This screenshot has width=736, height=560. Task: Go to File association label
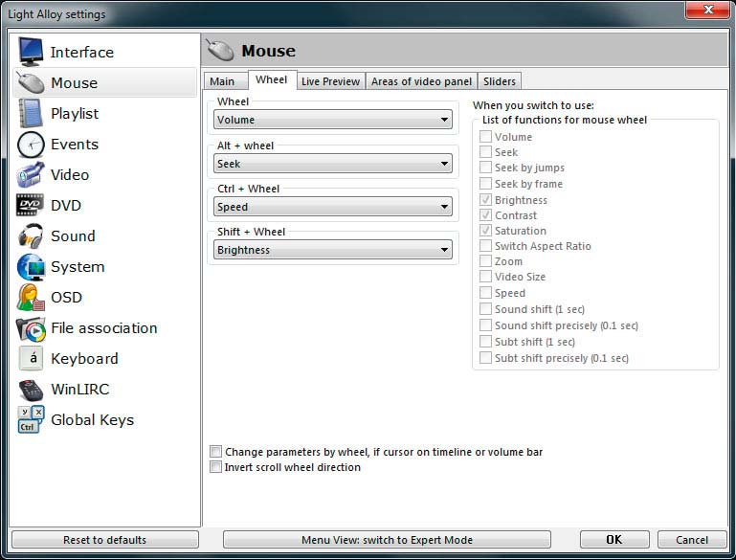104,328
